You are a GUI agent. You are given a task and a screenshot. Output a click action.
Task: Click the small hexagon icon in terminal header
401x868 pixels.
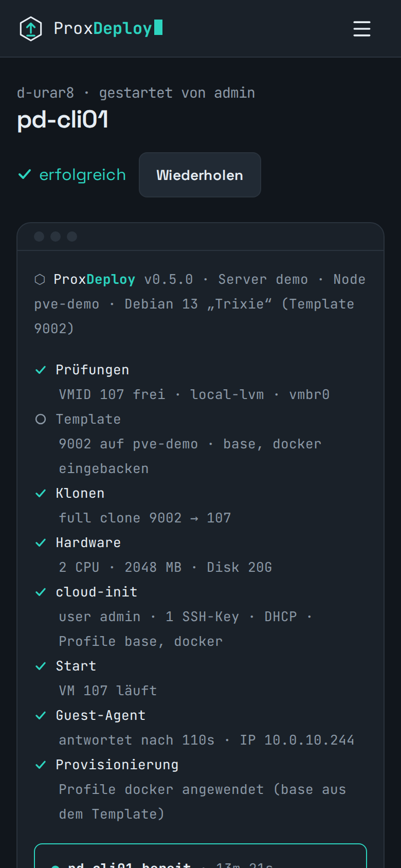(40, 279)
